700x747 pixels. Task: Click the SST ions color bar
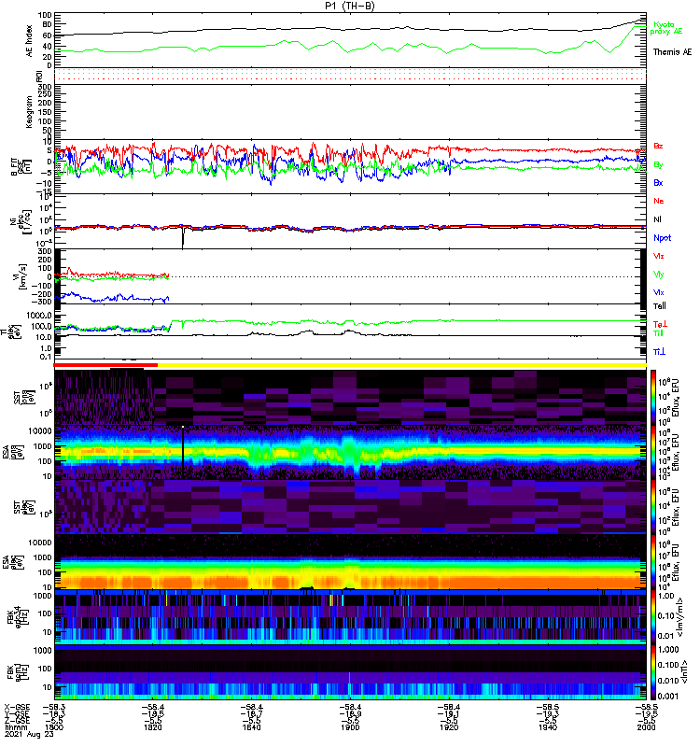click(x=653, y=397)
